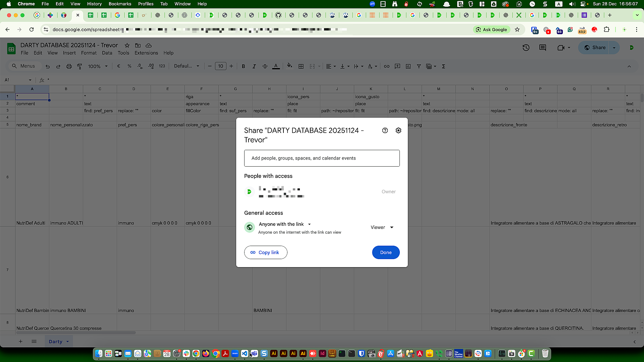
Task: Toggle italic formatting
Action: click(254, 66)
